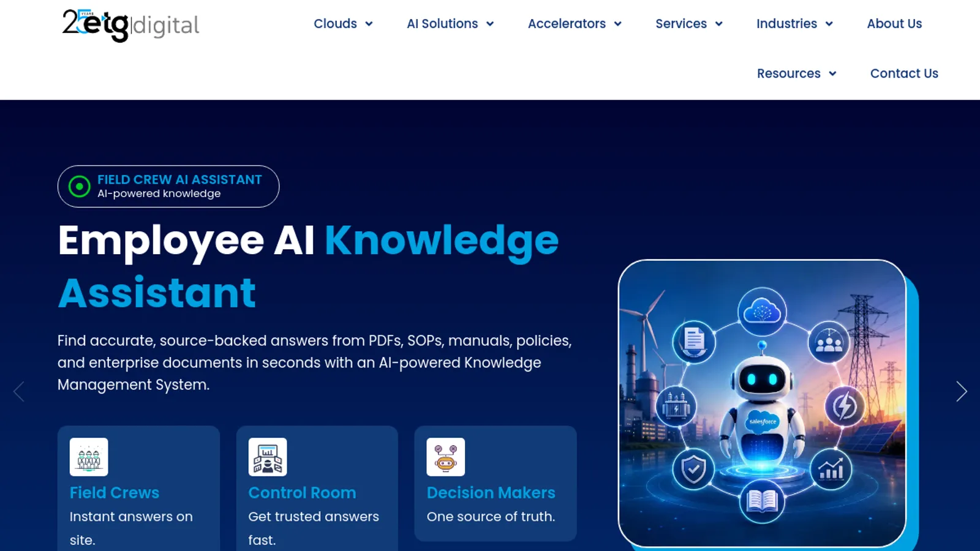
Task: Click 'AI-powered knowledge' badge subtitle
Action: (x=159, y=193)
